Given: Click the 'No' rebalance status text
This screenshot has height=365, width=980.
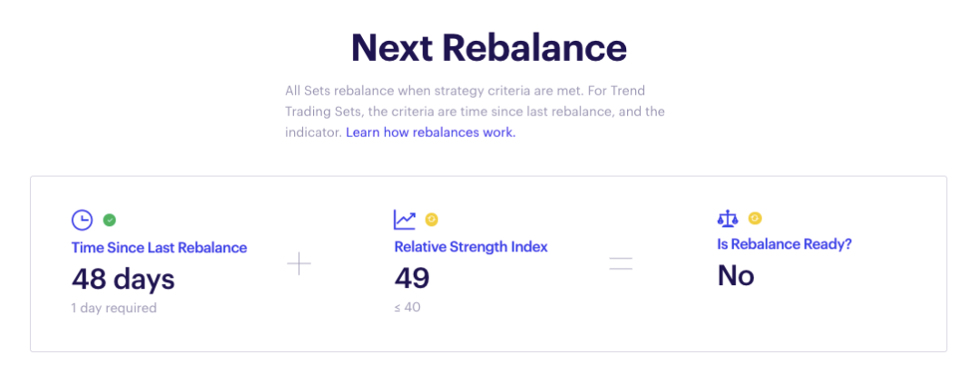Looking at the screenshot, I should [736, 275].
